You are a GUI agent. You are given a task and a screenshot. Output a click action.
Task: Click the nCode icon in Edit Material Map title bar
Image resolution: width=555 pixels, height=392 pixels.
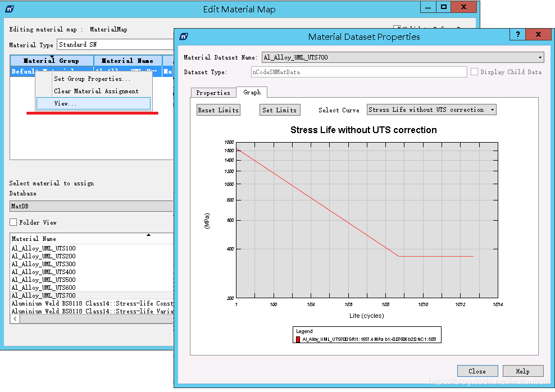tap(10, 9)
